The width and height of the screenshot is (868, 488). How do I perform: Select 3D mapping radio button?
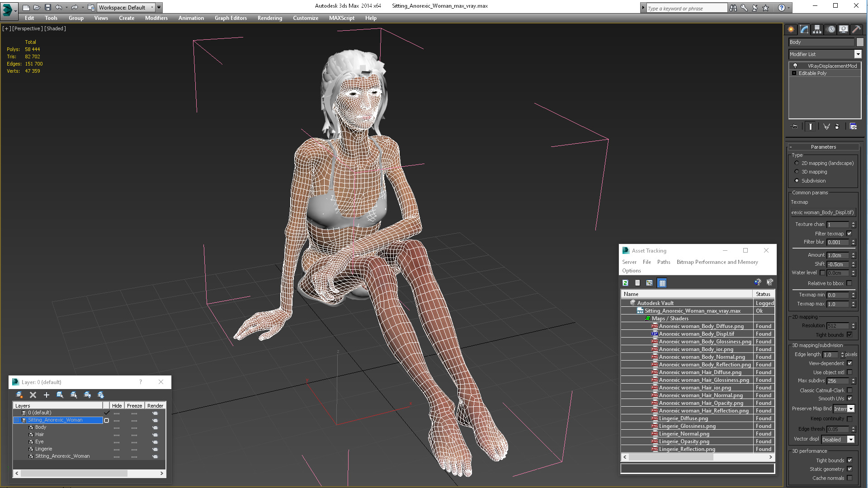point(797,172)
